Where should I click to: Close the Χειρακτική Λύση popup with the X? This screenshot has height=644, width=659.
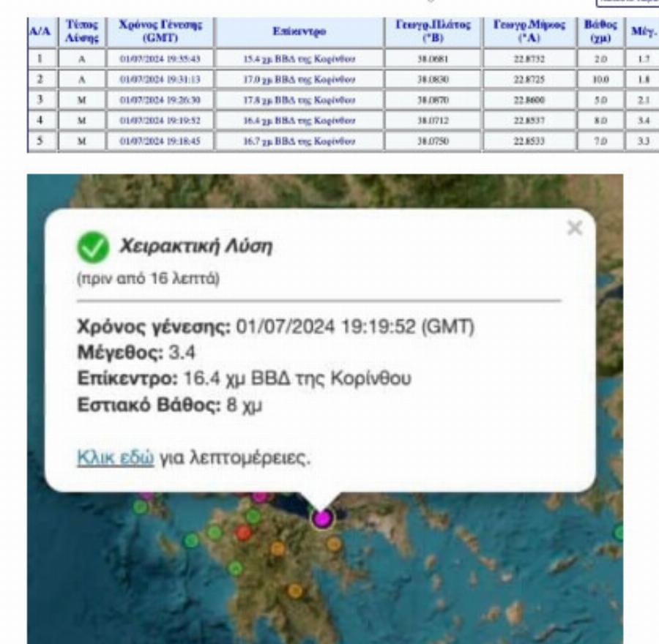(575, 228)
